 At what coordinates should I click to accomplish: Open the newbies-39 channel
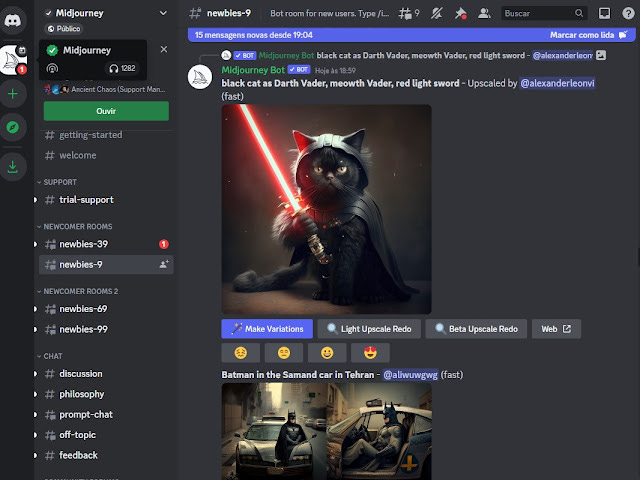(x=106, y=244)
